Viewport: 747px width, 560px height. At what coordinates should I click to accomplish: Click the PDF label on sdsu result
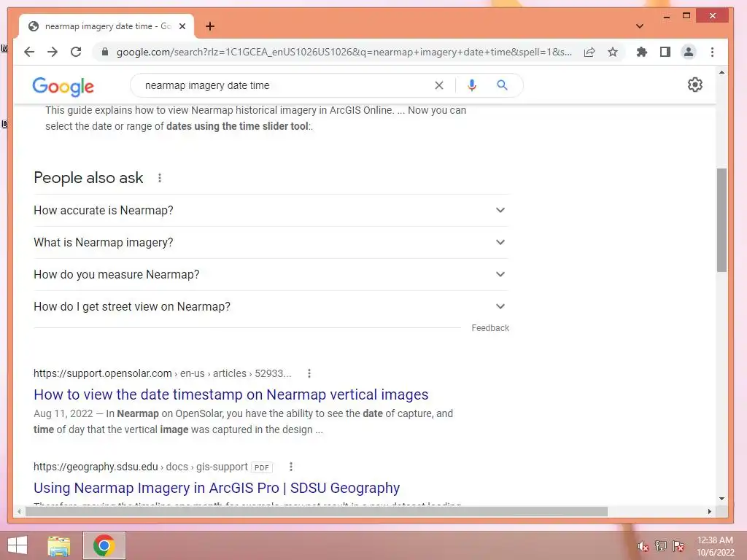[x=262, y=467]
